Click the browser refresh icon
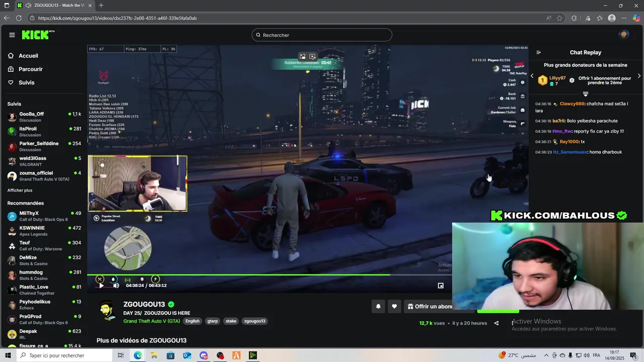This screenshot has width=644, height=362. [x=19, y=18]
